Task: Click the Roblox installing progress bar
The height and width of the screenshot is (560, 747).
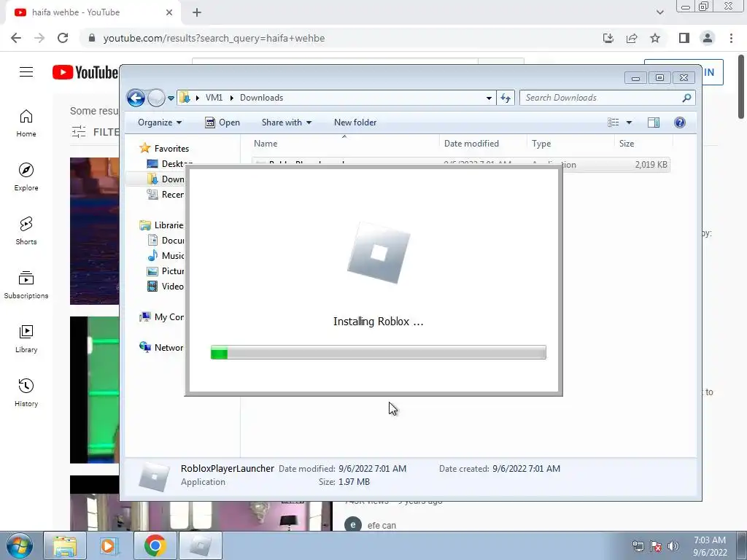Action: [x=379, y=352]
